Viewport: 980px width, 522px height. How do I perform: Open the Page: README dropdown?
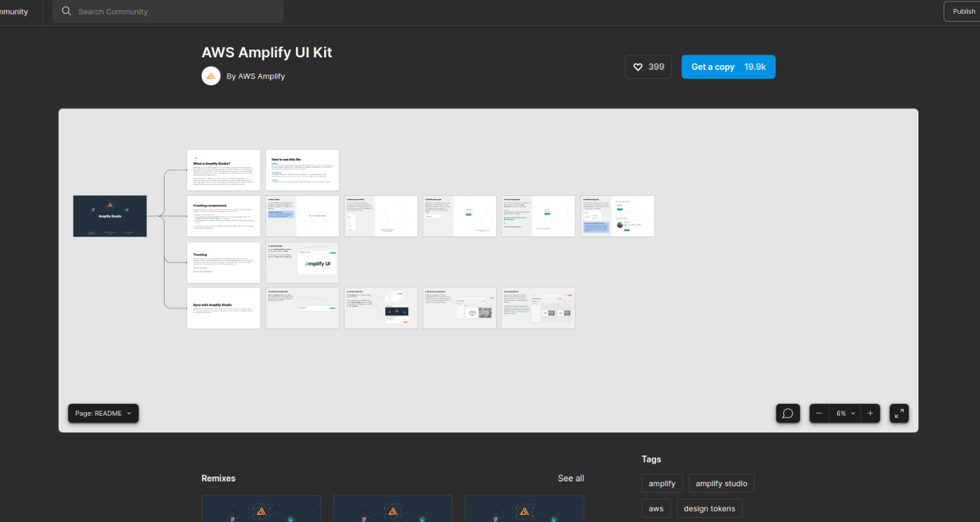coord(103,414)
